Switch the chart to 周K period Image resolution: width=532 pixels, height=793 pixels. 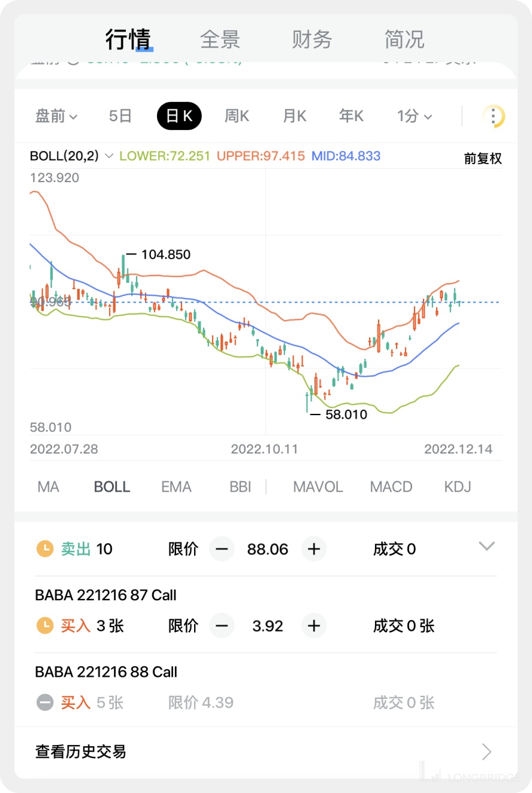point(237,116)
